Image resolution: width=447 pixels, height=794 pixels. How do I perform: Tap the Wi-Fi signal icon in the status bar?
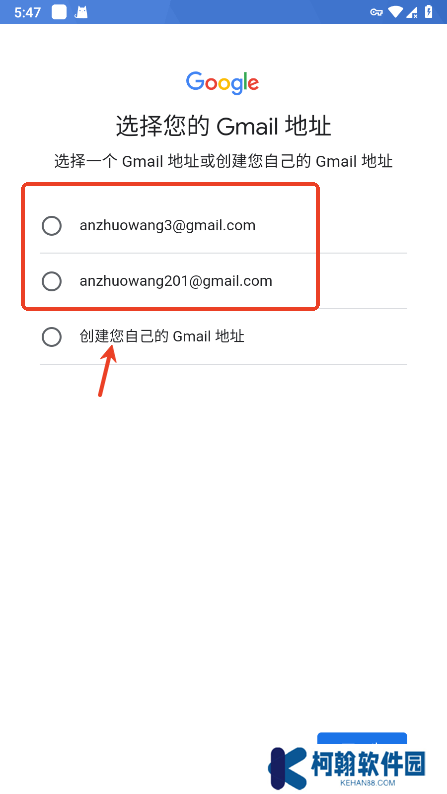(396, 12)
